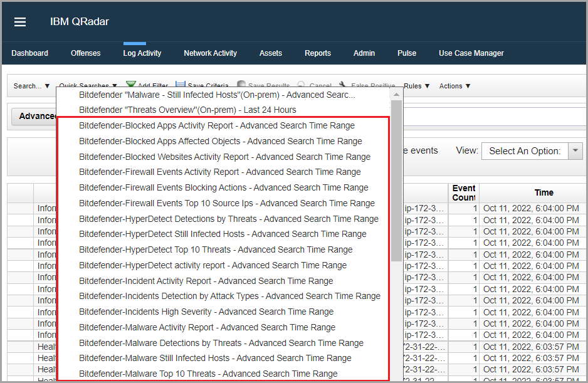Choose Bitdefender-Malware Activity Report saved search
This screenshot has height=383, width=588.
click(207, 327)
